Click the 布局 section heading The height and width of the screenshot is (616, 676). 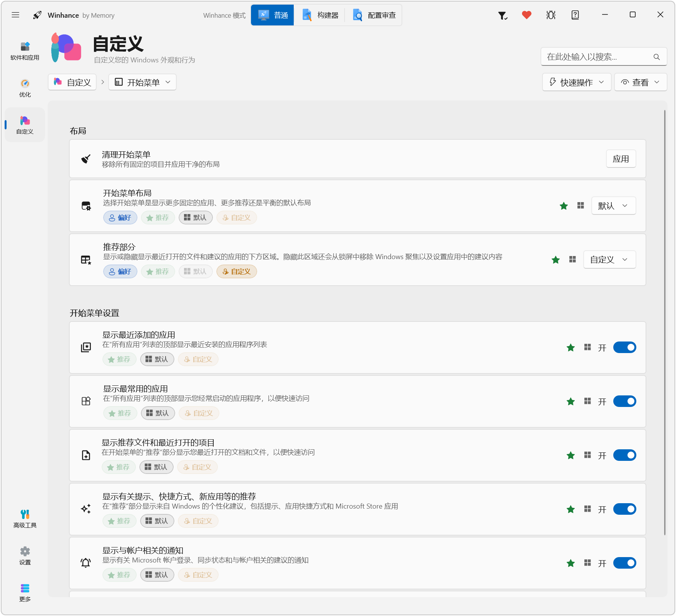(x=78, y=131)
